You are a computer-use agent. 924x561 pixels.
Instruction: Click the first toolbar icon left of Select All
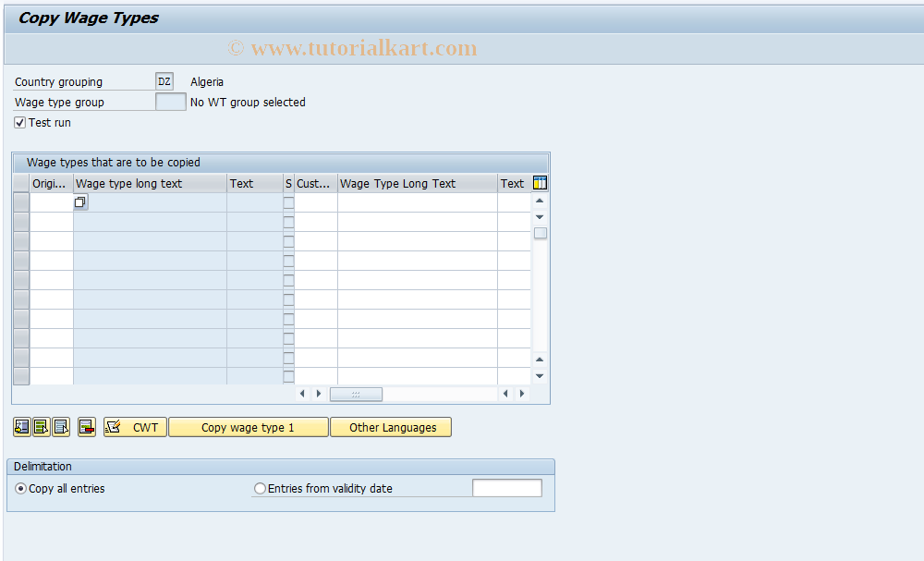tap(22, 427)
